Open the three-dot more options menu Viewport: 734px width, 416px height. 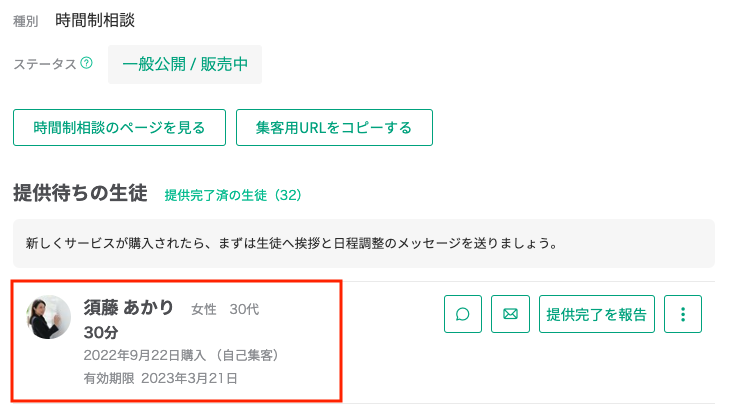[x=683, y=314]
